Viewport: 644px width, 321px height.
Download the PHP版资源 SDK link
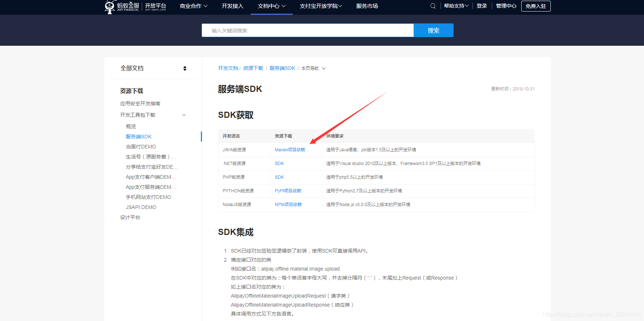tap(279, 177)
